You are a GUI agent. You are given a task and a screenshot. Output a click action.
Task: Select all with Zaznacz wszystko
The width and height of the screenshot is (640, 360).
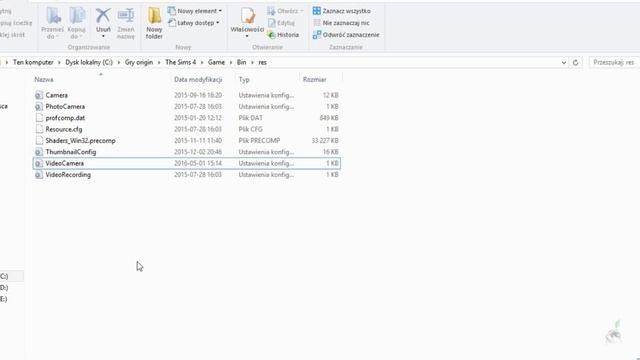pos(342,11)
